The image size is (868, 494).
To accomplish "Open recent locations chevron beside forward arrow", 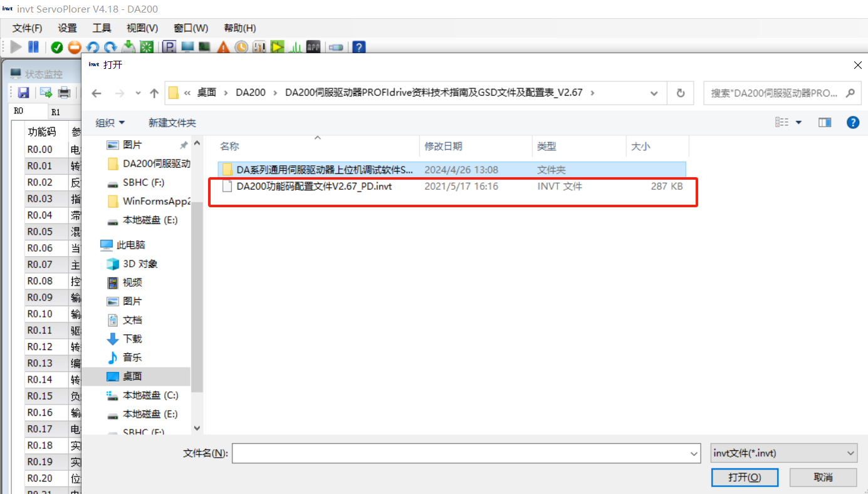I will [x=139, y=93].
